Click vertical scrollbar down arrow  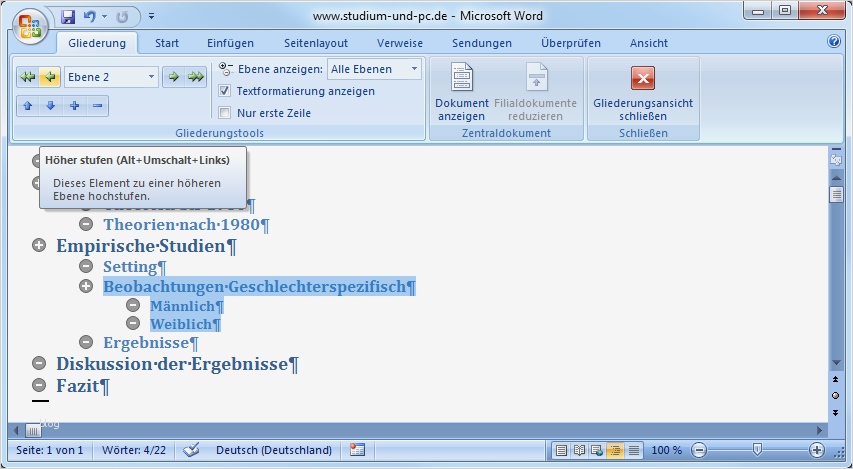(x=836, y=363)
